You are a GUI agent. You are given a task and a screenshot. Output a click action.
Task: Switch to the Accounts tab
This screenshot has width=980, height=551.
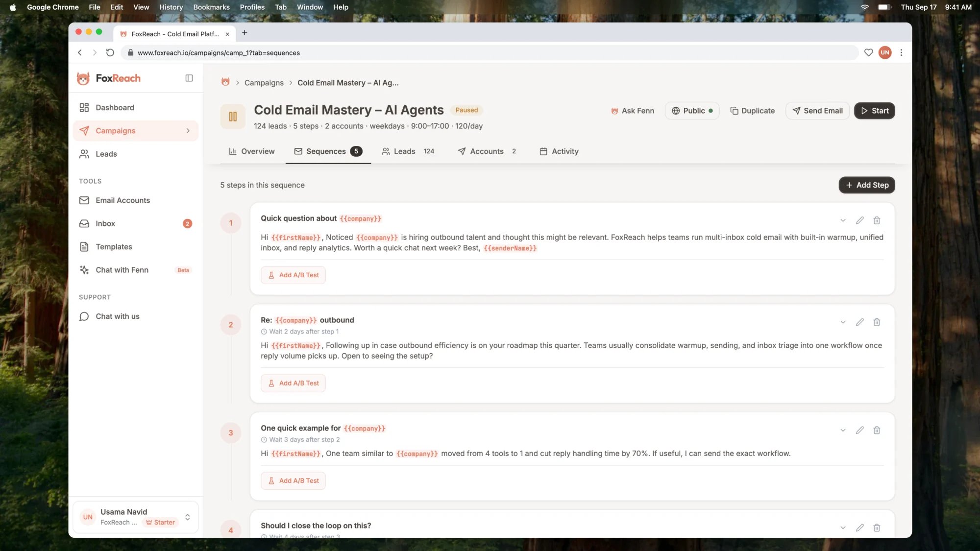point(487,151)
